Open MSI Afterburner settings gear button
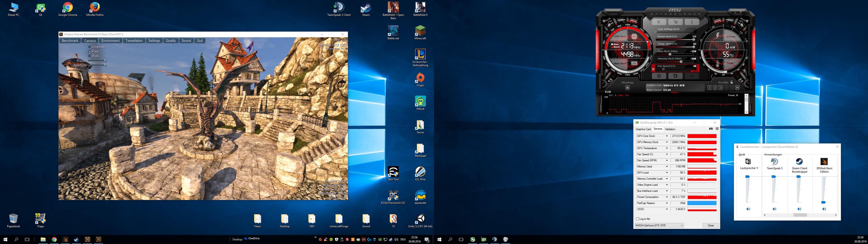The height and width of the screenshot is (244, 868). 659,76
